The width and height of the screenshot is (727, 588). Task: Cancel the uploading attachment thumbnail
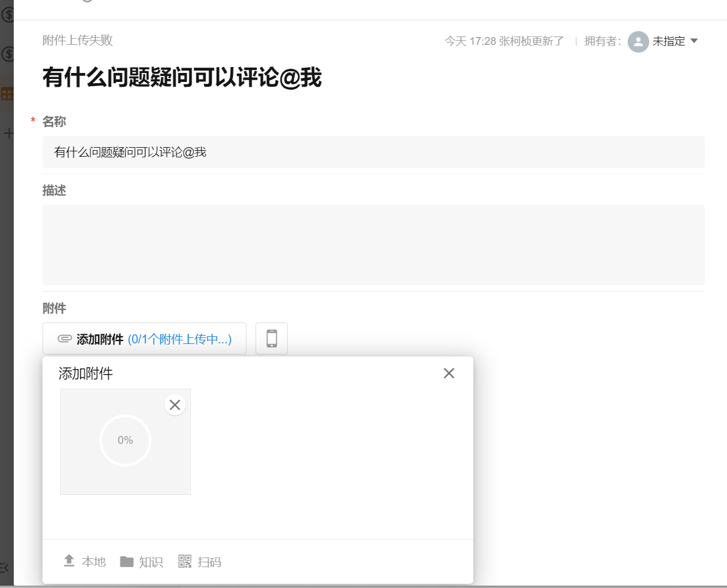click(x=175, y=405)
